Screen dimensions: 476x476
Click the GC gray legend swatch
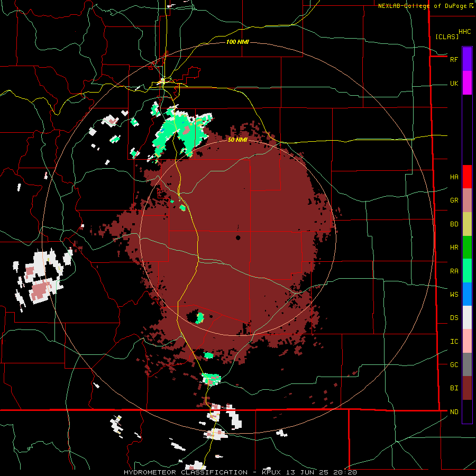467,364
